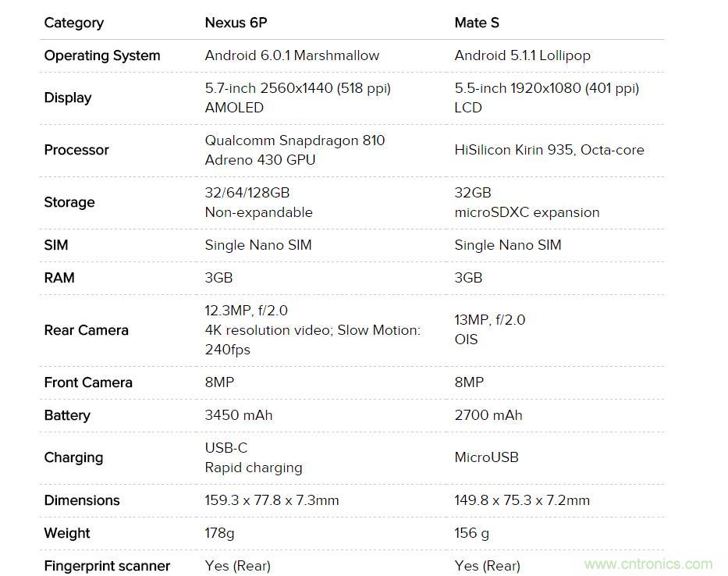Click the HiSilicon Kirin 935 cell
Image resolution: width=728 pixels, height=576 pixels.
(x=549, y=150)
